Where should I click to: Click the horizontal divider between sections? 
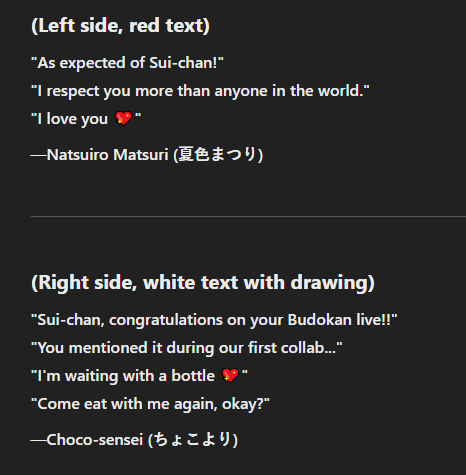pos(248,216)
